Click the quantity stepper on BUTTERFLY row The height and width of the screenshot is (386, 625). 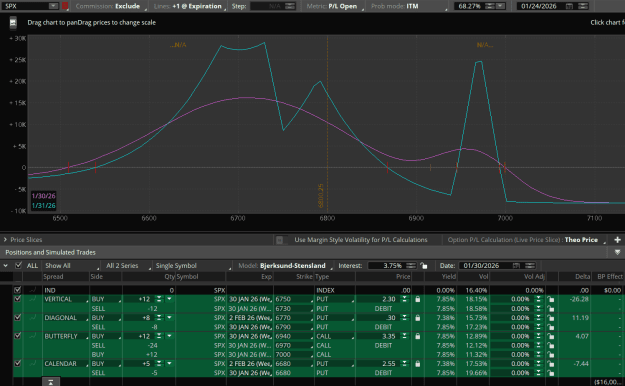pos(159,336)
